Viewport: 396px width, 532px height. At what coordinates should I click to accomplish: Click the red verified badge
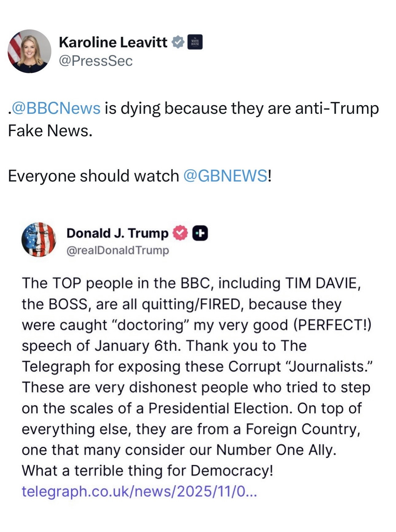(180, 233)
